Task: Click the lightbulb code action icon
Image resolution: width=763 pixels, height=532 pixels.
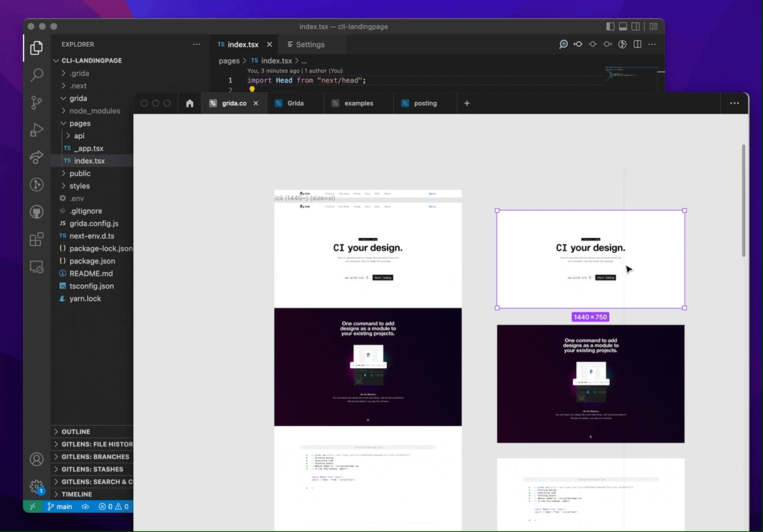Action: [252, 89]
